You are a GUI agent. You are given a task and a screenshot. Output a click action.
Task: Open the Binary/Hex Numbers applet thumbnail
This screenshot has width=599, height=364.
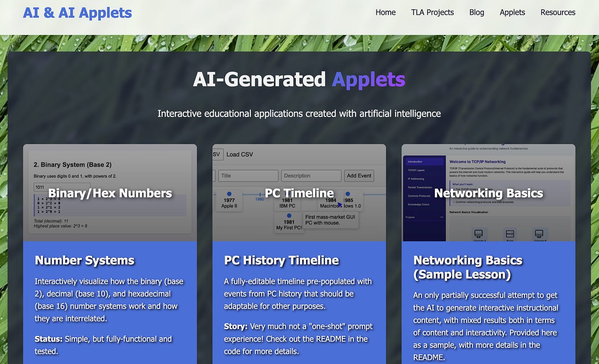pos(110,192)
